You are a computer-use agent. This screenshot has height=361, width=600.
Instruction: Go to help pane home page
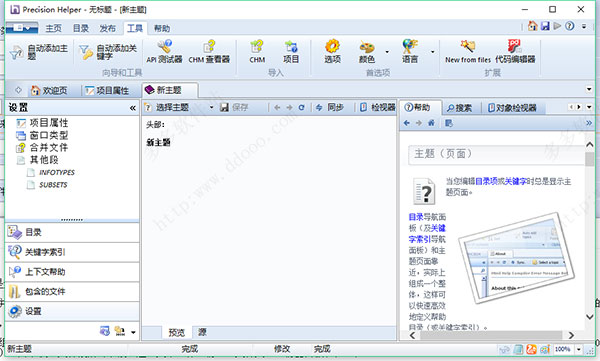tap(431, 123)
